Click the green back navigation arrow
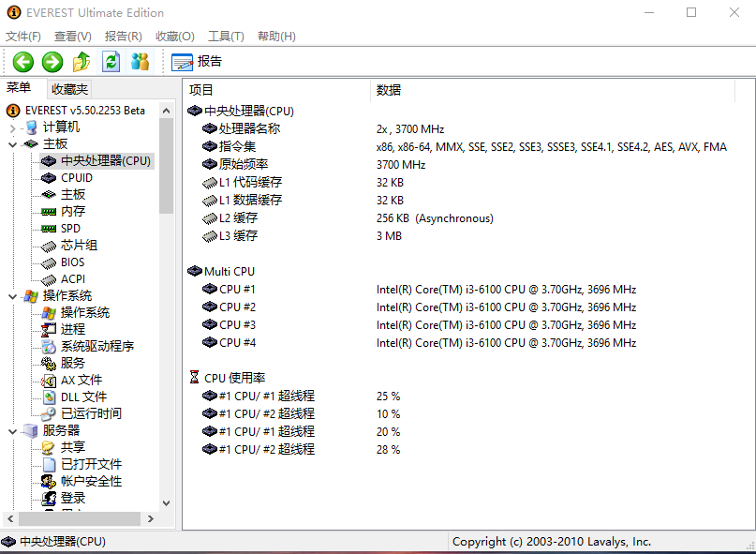The image size is (756, 554). pyautogui.click(x=22, y=62)
